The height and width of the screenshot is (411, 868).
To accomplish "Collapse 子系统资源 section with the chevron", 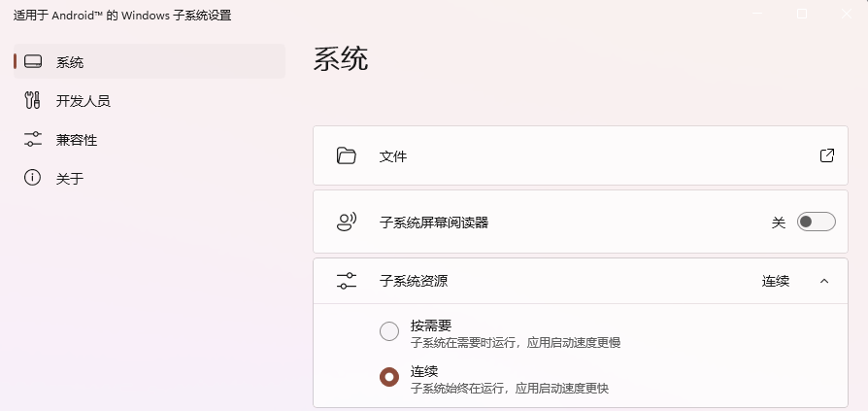I will [x=824, y=281].
